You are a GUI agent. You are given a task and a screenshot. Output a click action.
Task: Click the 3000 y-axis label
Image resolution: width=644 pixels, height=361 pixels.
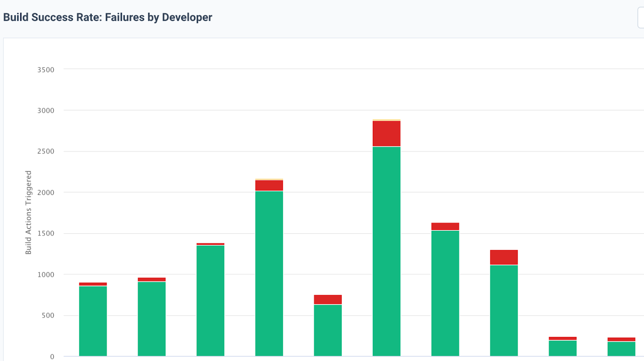coord(46,111)
